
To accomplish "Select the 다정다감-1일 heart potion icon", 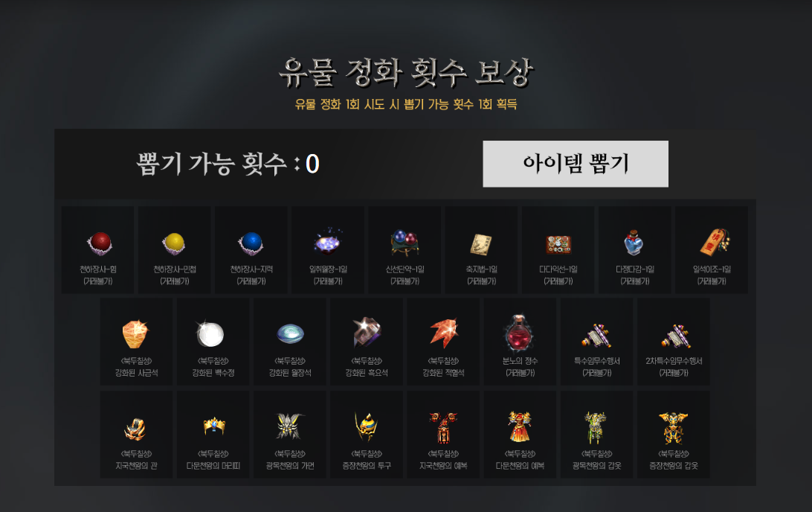I will click(x=634, y=243).
